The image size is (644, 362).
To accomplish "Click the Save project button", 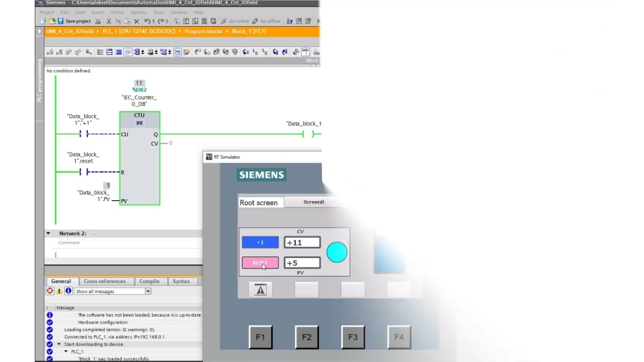I will [74, 21].
